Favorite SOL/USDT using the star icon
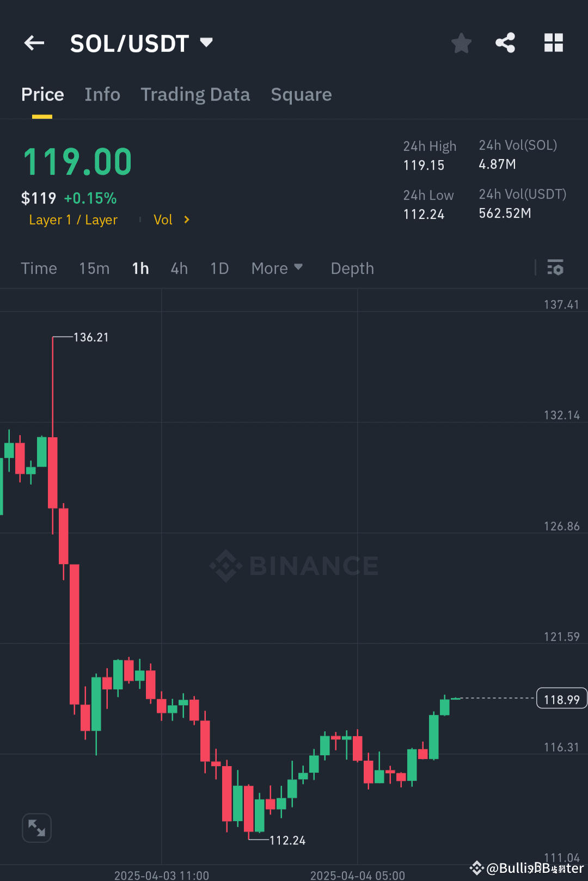Viewport: 588px width, 881px height. tap(461, 43)
